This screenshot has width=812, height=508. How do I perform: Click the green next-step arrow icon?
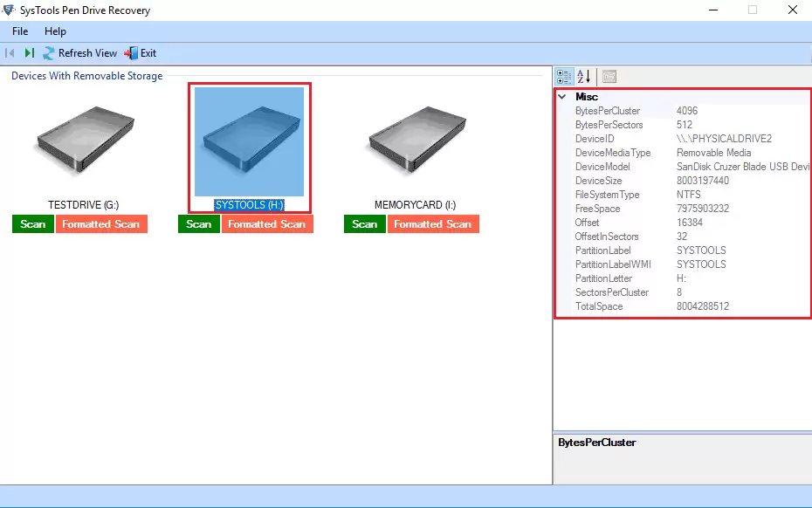pos(30,53)
